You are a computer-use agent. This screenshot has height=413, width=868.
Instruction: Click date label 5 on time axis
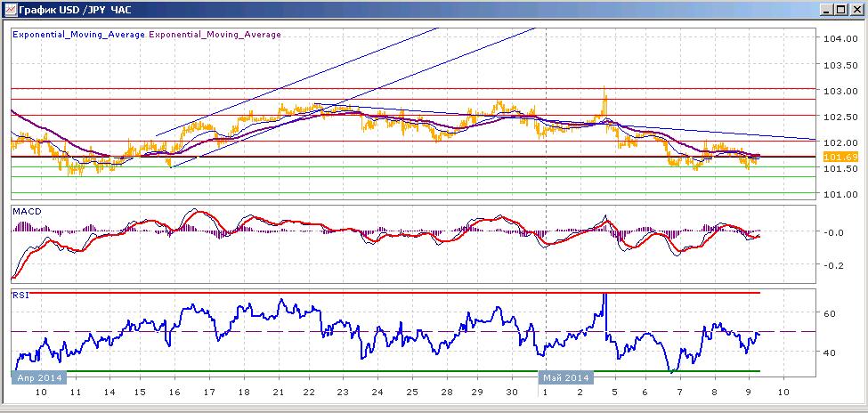[x=613, y=392]
